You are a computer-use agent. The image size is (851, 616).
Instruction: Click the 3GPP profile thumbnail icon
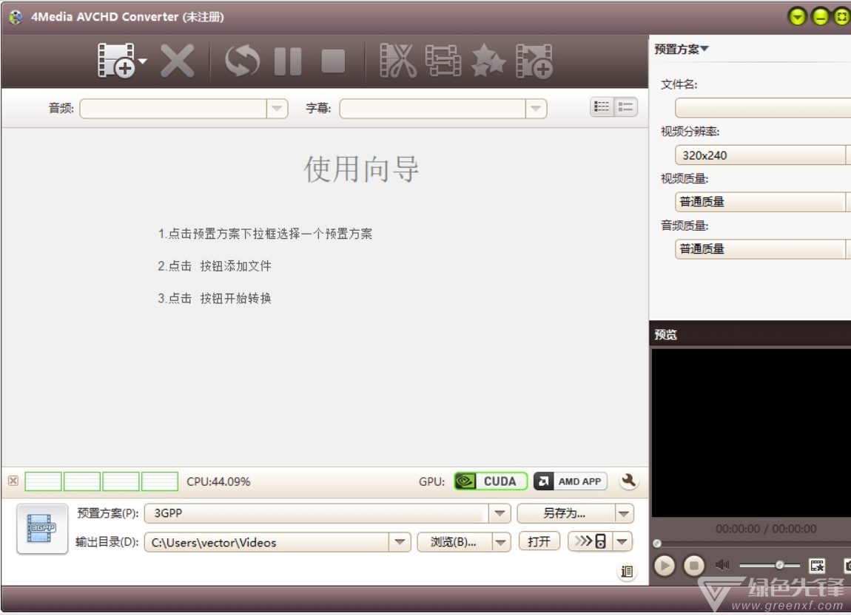coord(42,528)
